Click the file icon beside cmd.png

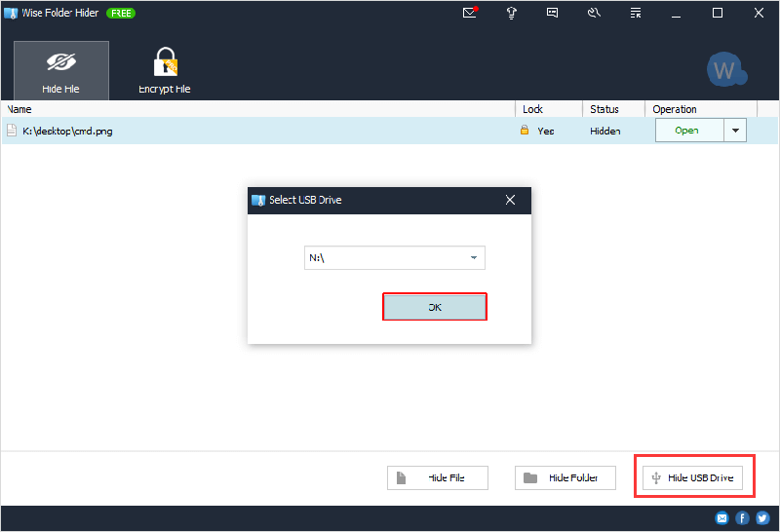click(12, 131)
